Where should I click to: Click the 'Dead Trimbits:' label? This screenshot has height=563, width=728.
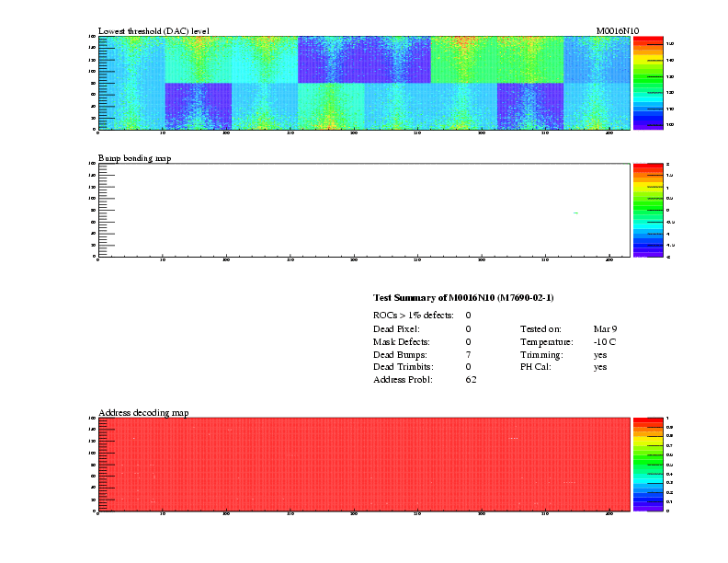403,367
